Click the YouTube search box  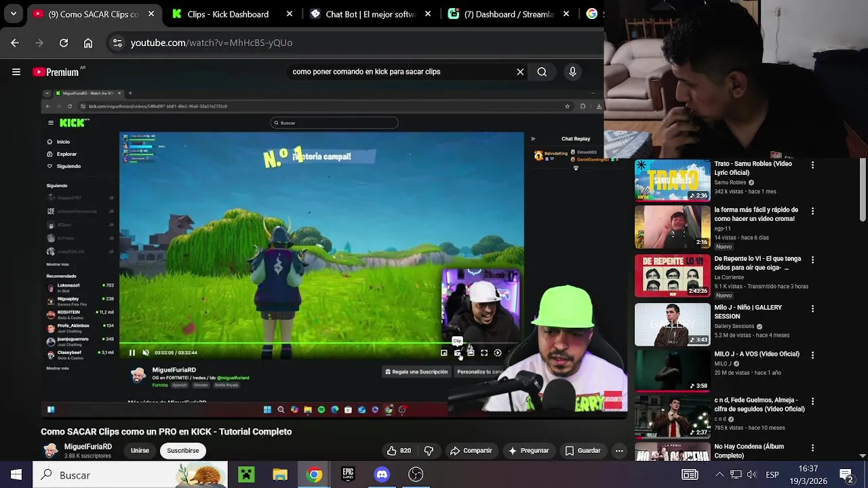pos(400,71)
